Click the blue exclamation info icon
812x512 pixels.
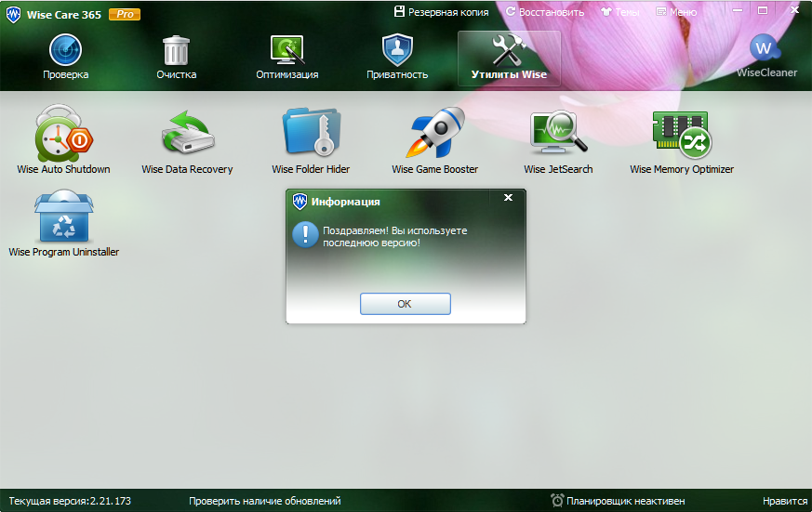305,234
